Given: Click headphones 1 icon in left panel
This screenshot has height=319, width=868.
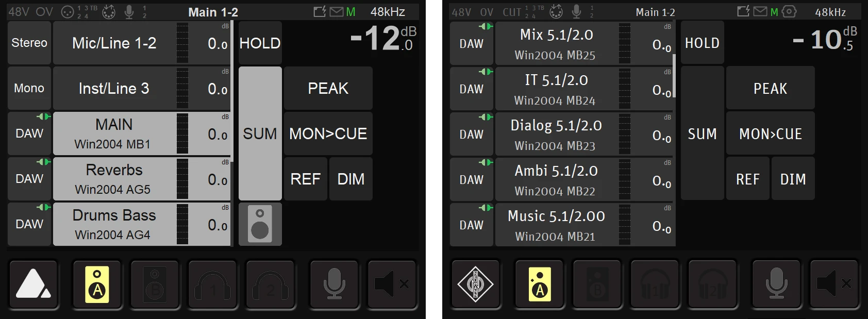Looking at the screenshot, I should 212,284.
